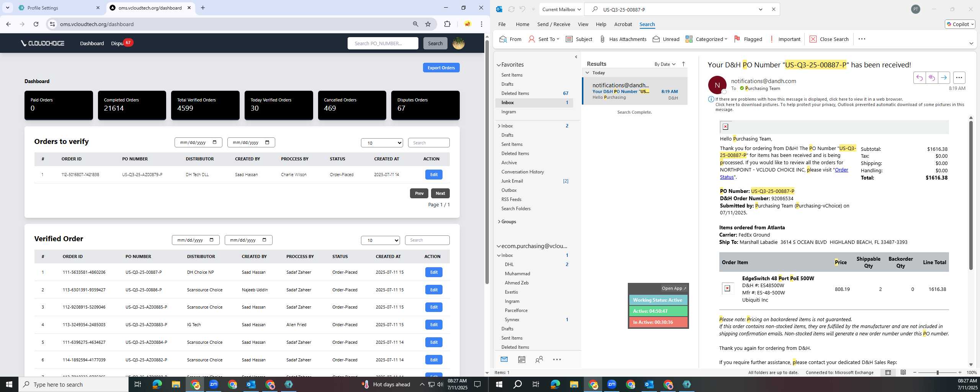
Task: Open Outlook People view icon
Action: click(x=539, y=359)
